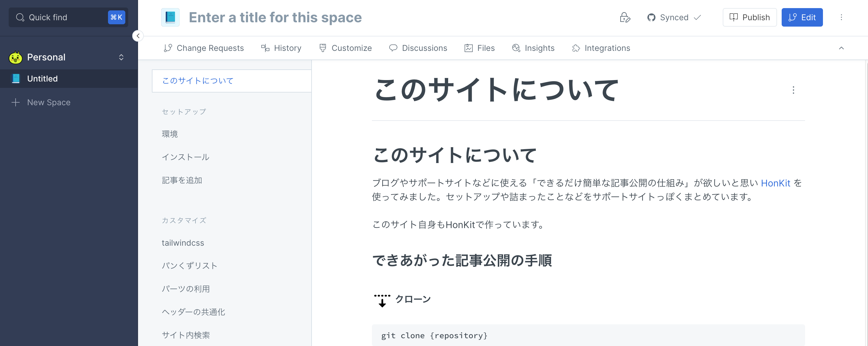The height and width of the screenshot is (346, 868).
Task: Click the space title input field
Action: click(275, 17)
